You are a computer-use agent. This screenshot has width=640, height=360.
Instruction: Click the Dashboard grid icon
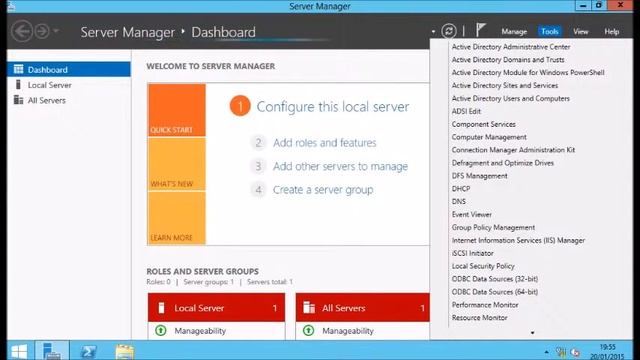[x=18, y=69]
